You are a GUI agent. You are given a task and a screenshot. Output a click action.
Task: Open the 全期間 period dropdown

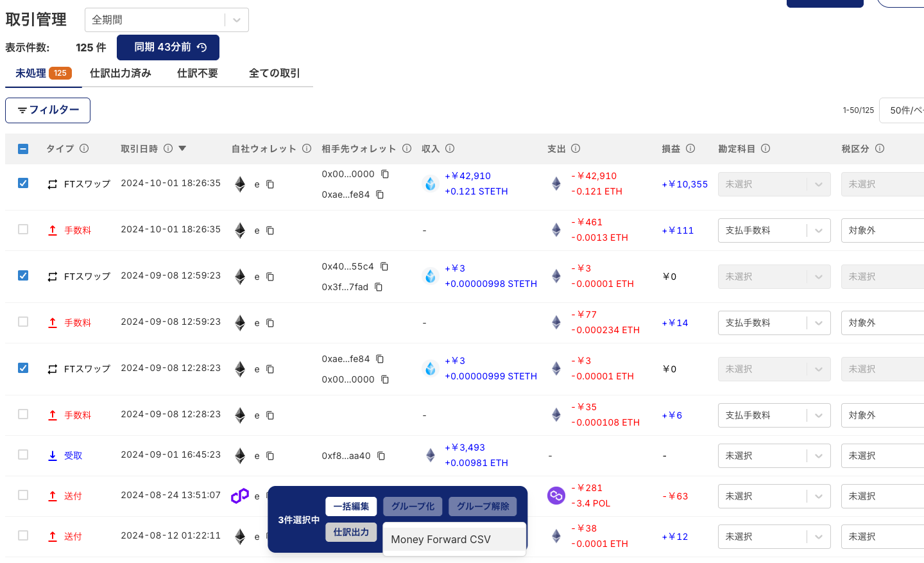166,20
